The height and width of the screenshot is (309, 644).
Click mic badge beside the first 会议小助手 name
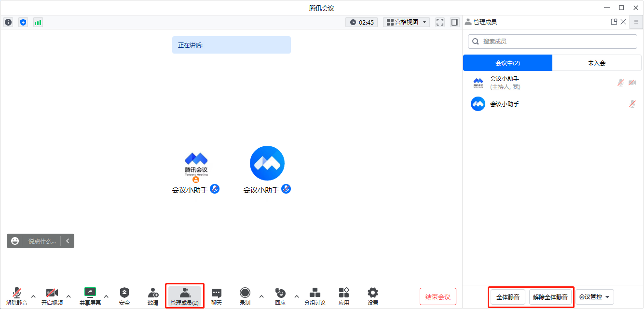215,189
